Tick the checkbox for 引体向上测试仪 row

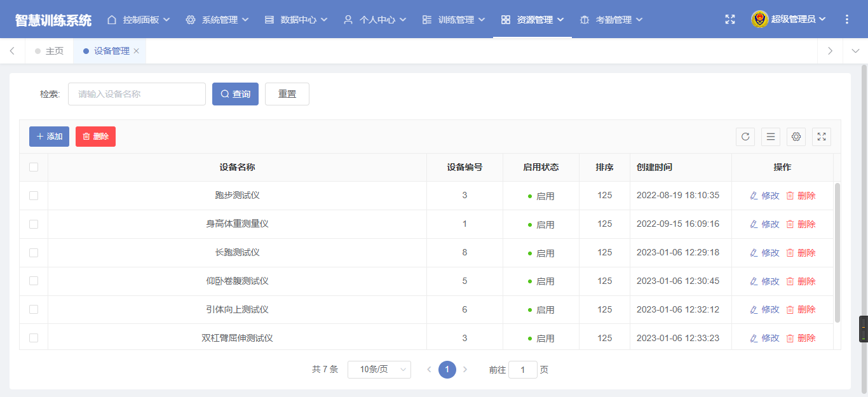34,309
